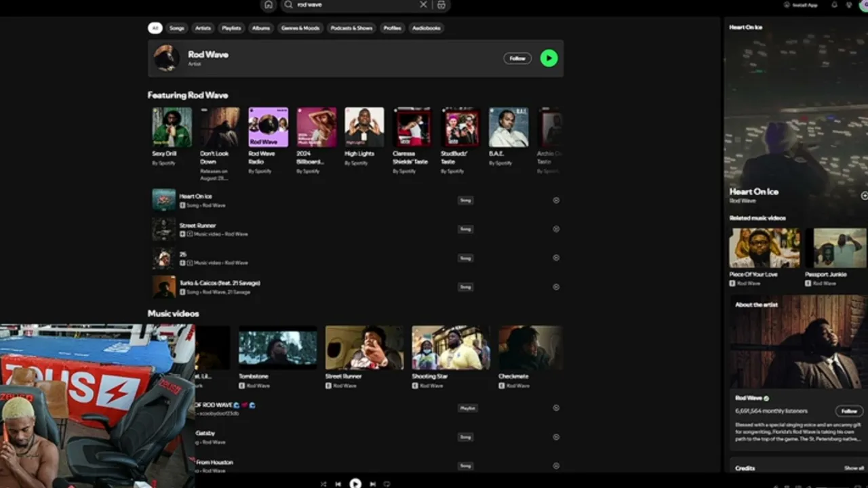Click the 'Gatsby' song title

pyautogui.click(x=205, y=433)
